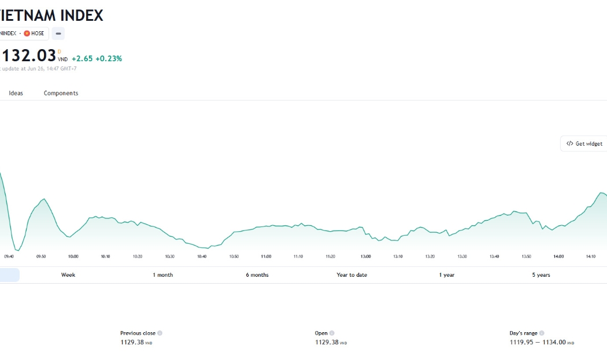Select the 1 month time range

point(162,275)
